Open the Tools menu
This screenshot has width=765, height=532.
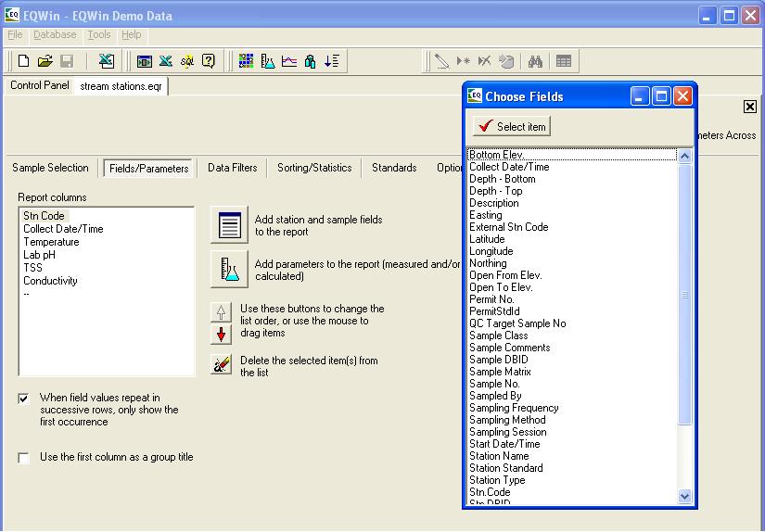tap(99, 34)
